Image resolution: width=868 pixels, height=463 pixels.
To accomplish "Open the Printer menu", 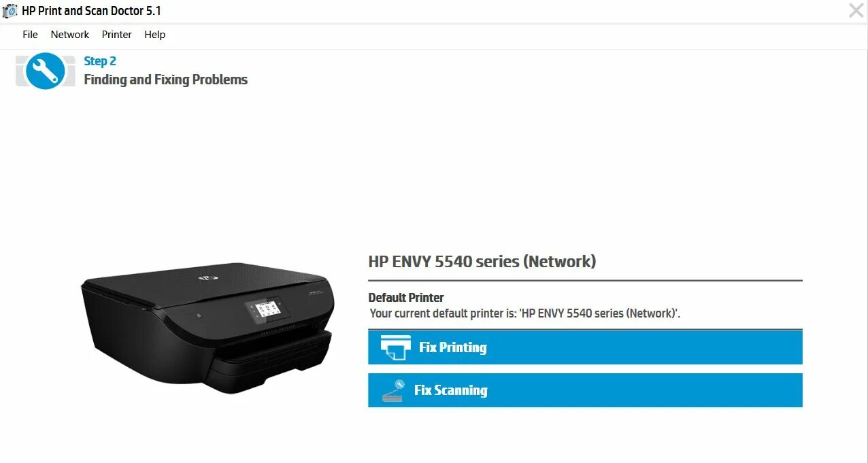I will (117, 35).
